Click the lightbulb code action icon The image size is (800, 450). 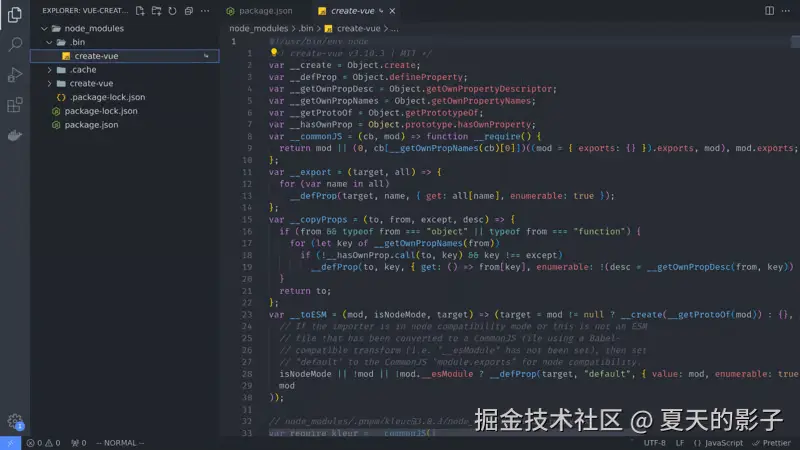pyautogui.click(x=273, y=53)
